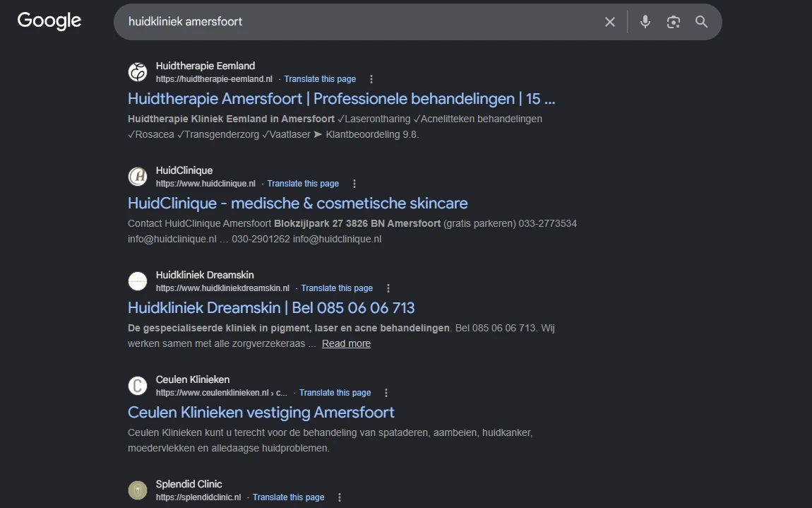The image size is (812, 508).
Task: Start voice search with the microphone icon
Action: [645, 22]
